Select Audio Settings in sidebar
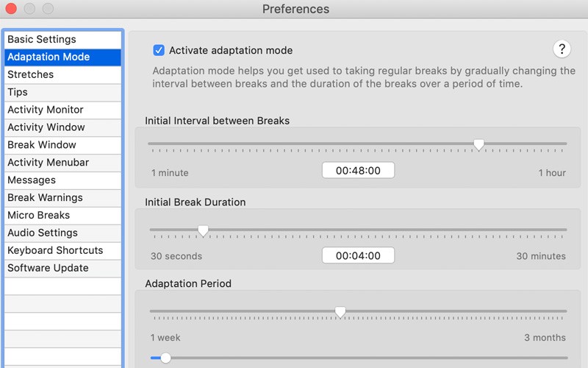The height and width of the screenshot is (368, 588). coord(62,233)
